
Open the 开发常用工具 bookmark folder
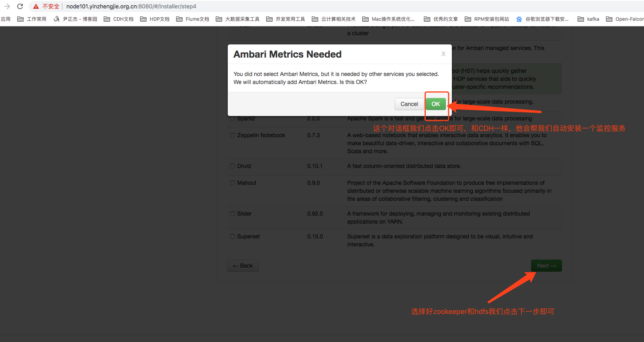(x=285, y=19)
